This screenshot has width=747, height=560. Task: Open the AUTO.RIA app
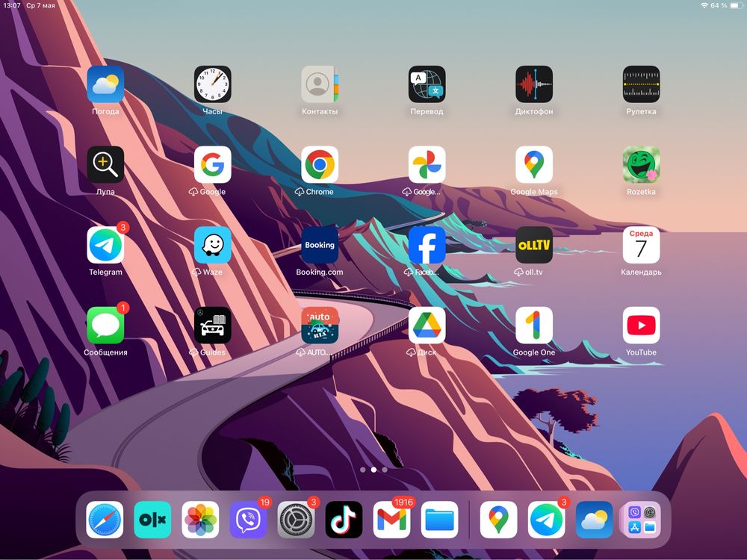(x=320, y=326)
